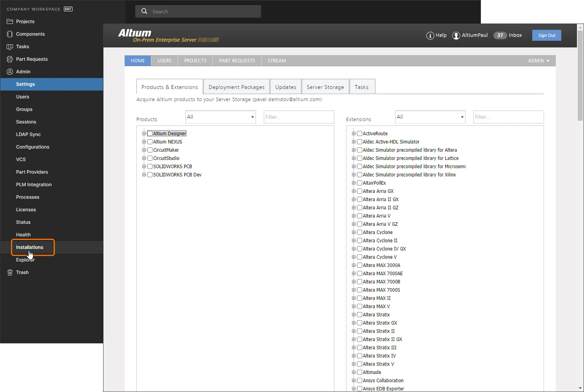Click the scrollbar down arrow
The height and width of the screenshot is (392, 584).
pos(580,388)
